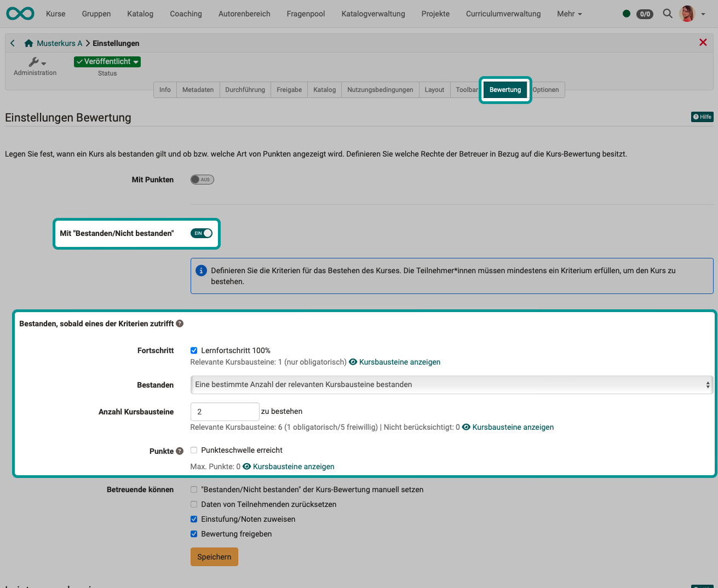This screenshot has height=588, width=718.
Task: Open the search function
Action: 668,14
